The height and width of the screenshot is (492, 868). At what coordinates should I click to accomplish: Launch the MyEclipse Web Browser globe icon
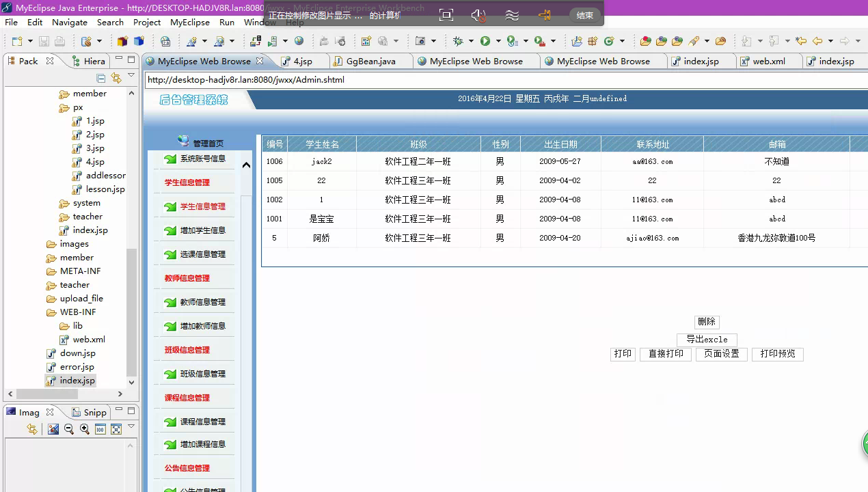299,40
